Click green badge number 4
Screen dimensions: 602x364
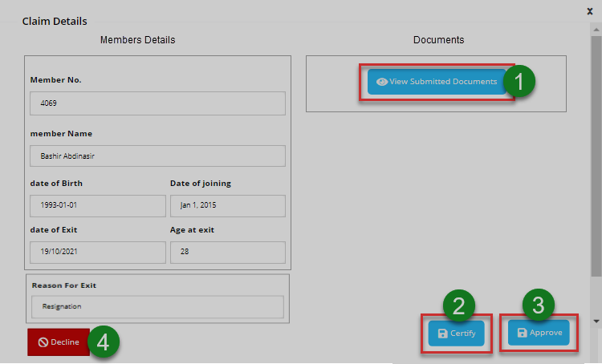click(103, 342)
